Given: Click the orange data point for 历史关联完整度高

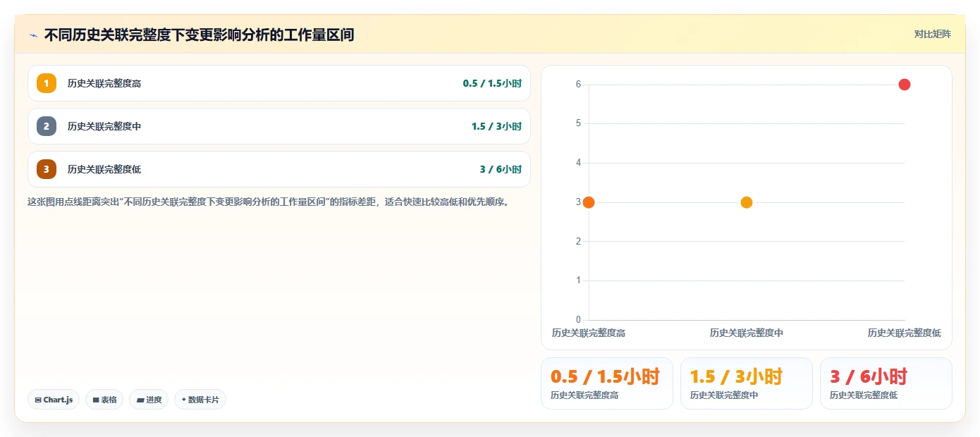Looking at the screenshot, I should pos(589,202).
